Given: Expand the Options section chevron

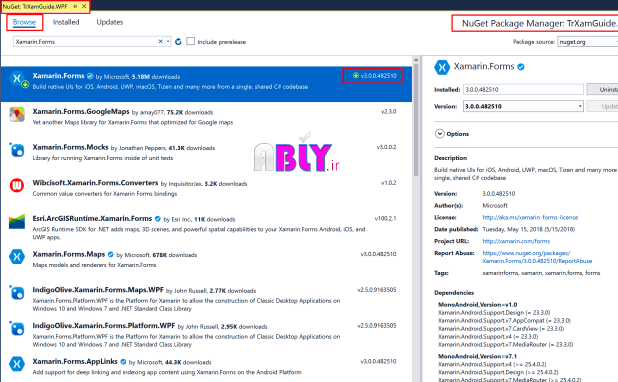Looking at the screenshot, I should pyautogui.click(x=439, y=134).
